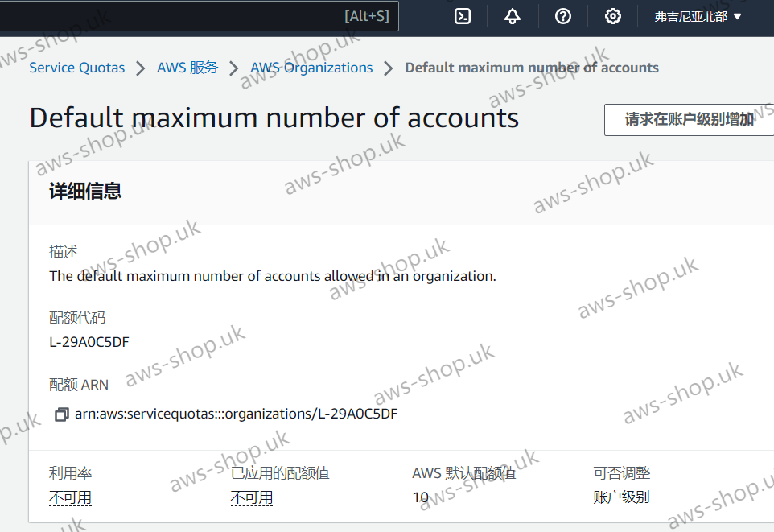
Task: Go to Service Quotas breadcrumb link
Action: (x=76, y=68)
